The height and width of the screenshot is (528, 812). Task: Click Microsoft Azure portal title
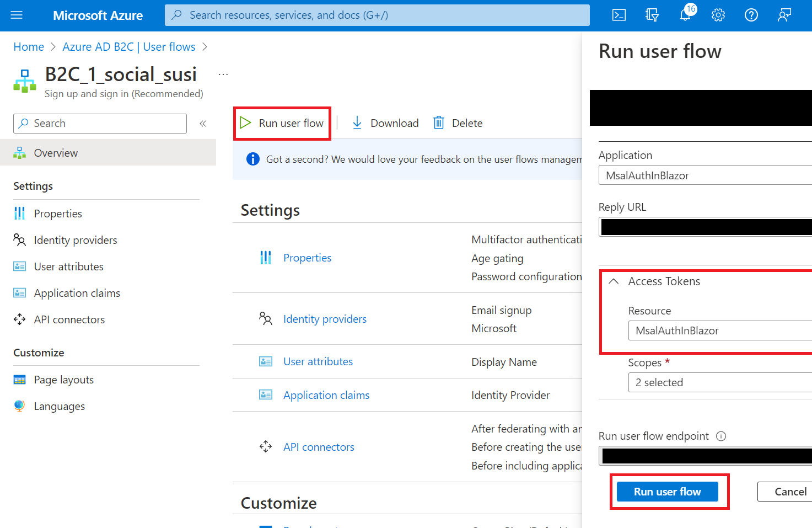tap(98, 15)
